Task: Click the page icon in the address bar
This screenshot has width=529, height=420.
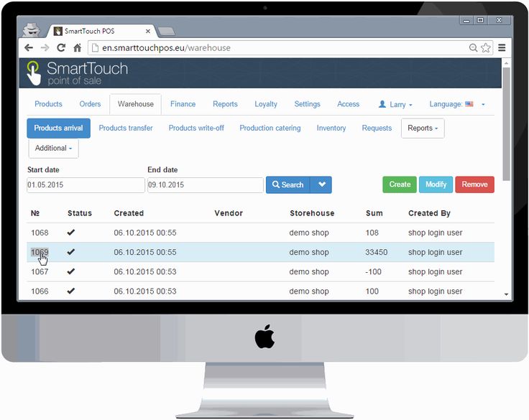Action: [95, 48]
